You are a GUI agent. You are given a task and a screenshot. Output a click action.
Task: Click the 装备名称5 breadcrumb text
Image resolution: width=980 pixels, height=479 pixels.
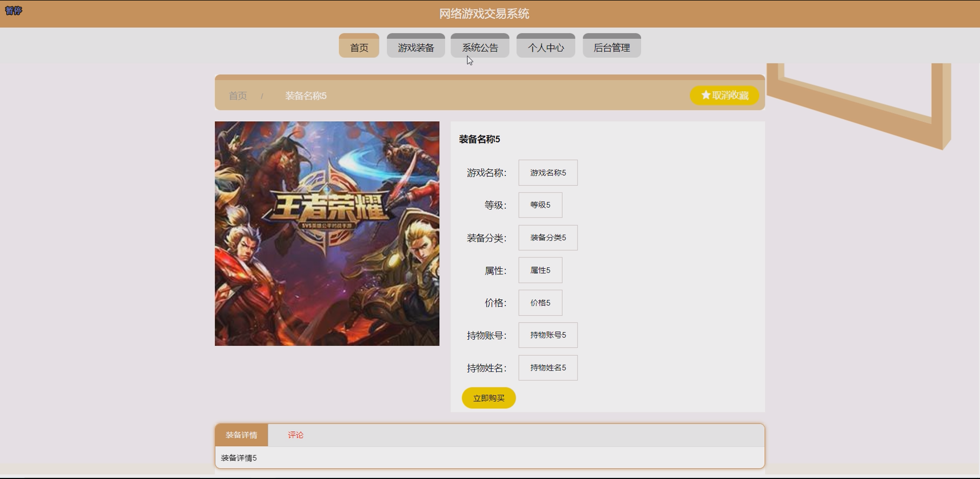tap(306, 96)
